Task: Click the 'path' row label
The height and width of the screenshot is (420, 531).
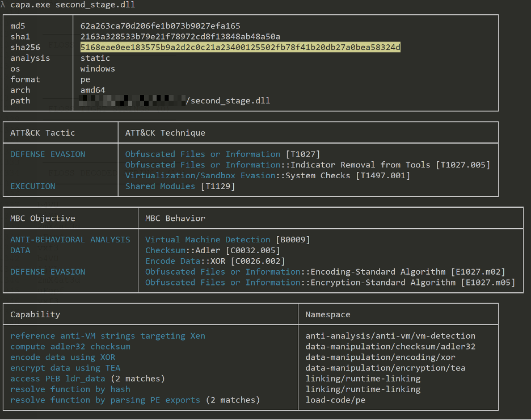Action: click(x=20, y=100)
